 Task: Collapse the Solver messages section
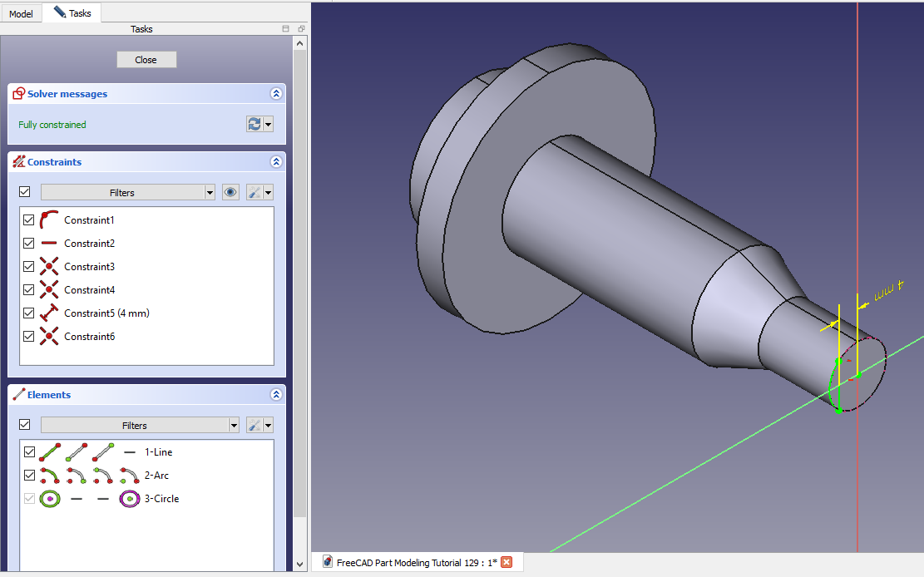tap(275, 94)
